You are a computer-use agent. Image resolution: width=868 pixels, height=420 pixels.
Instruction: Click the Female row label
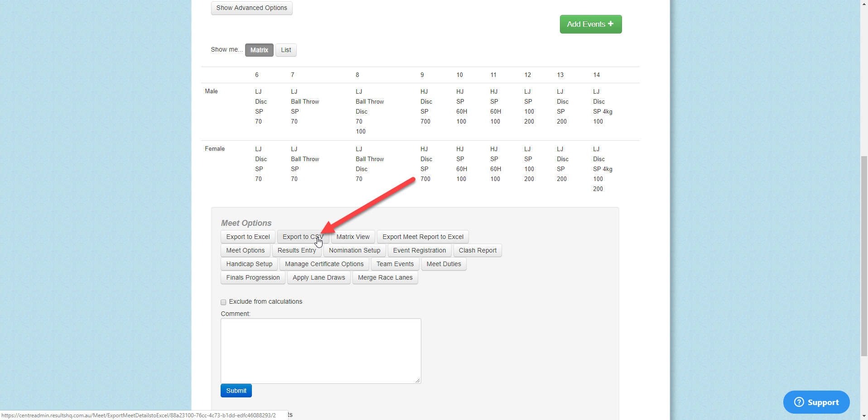point(215,148)
